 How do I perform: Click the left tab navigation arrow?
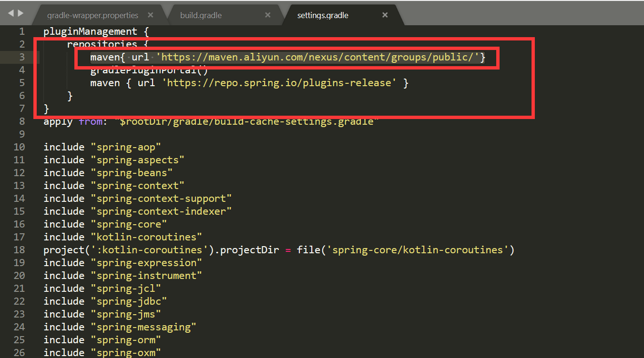point(11,13)
